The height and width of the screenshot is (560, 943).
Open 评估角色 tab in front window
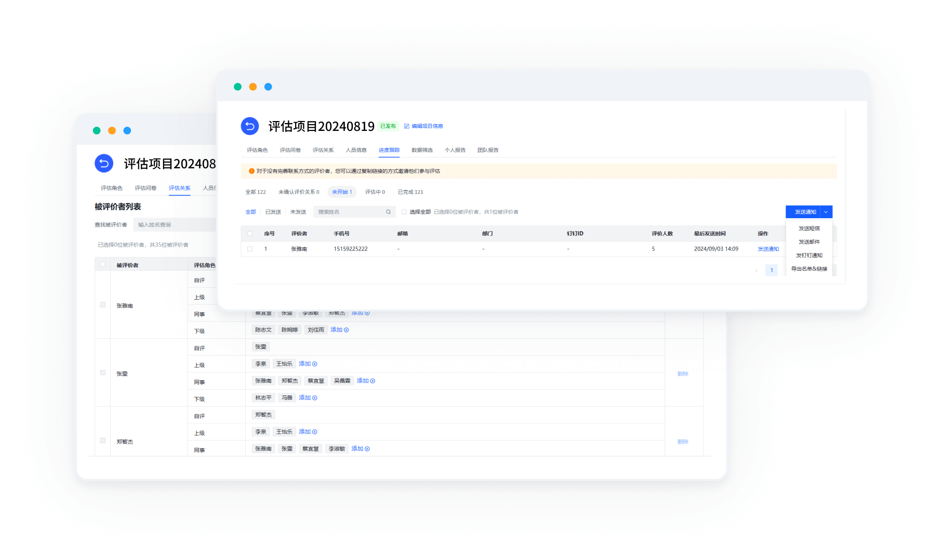tap(257, 150)
